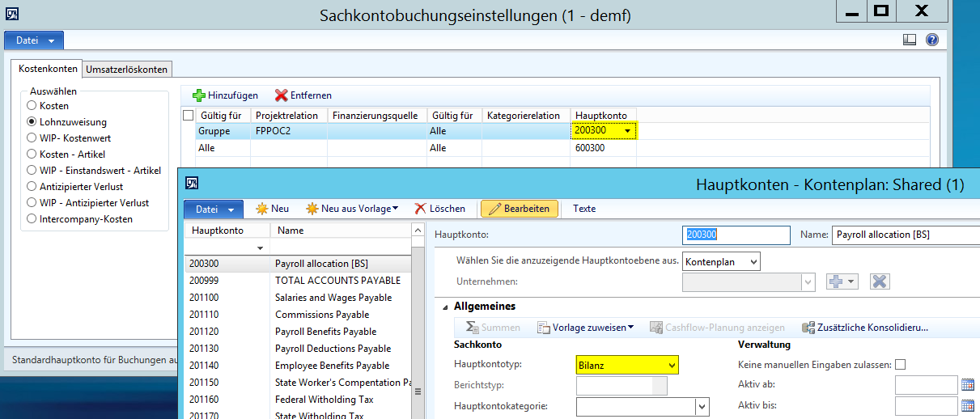Click the help question mark icon
980x419 pixels.
(x=931, y=40)
